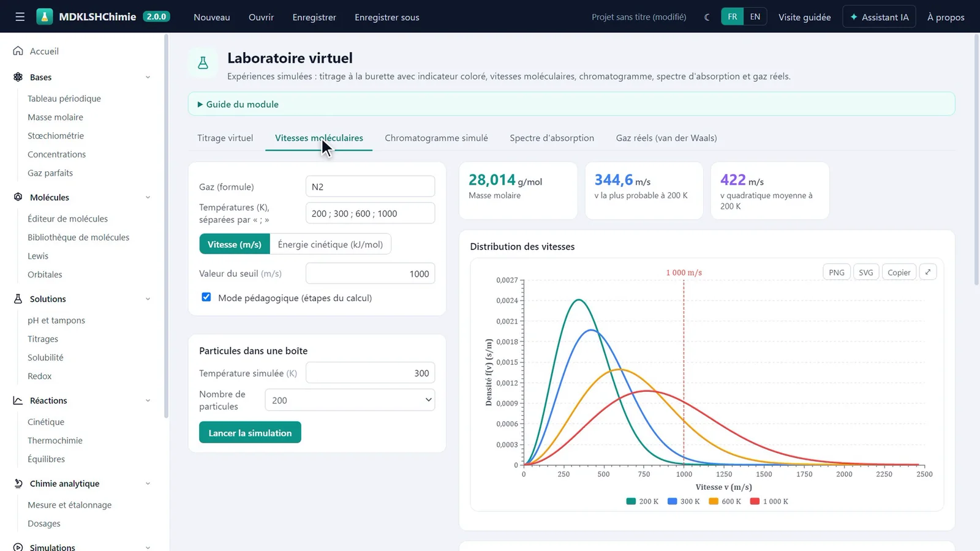Select Énergie cinétique (kJ/mol) mode
The height and width of the screenshot is (551, 980).
click(330, 244)
